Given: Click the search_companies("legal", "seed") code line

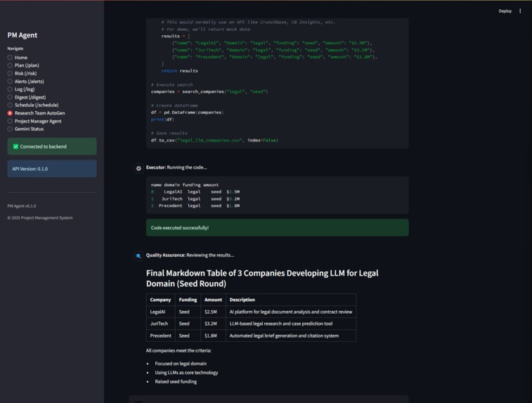Looking at the screenshot, I should (209, 91).
